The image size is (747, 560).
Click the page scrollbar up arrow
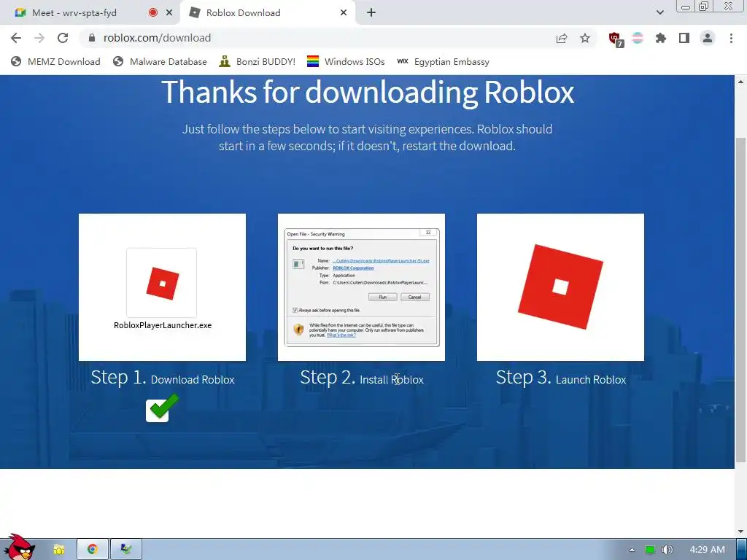click(741, 82)
